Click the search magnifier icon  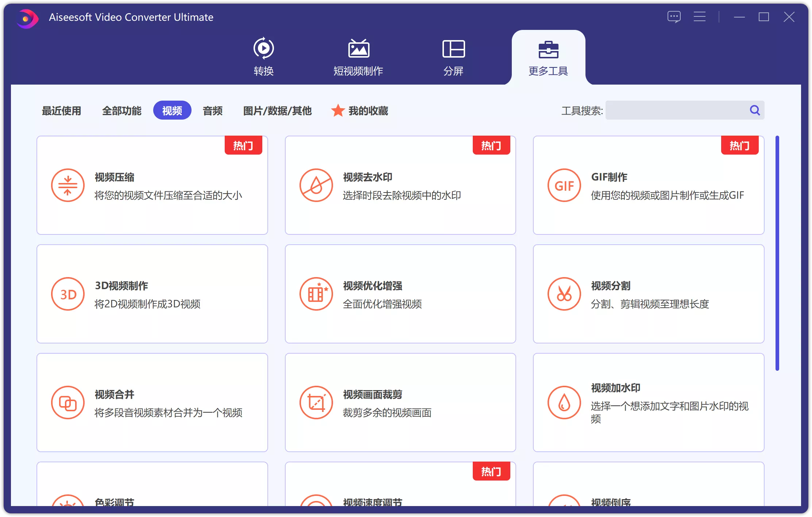pyautogui.click(x=755, y=110)
